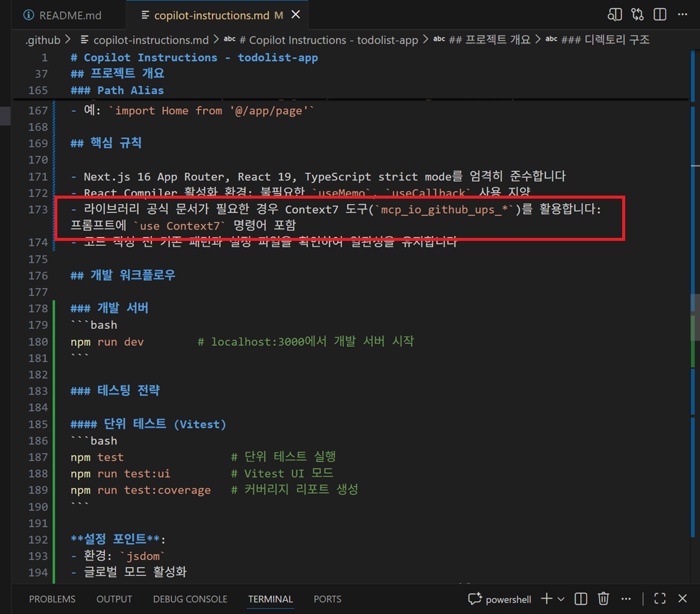Click the '## 개발 워크플로우' heading
700x614 pixels.
122,275
